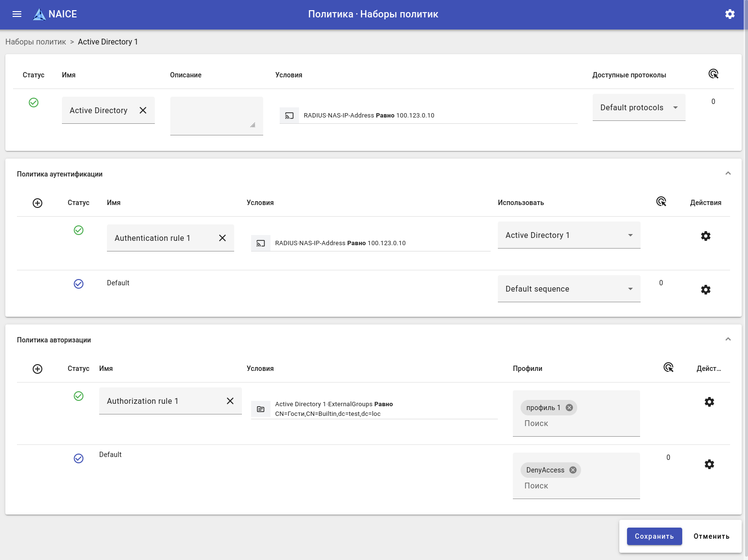Open the hamburger navigation menu
Screen dimensions: 748x560
pyautogui.click(x=17, y=14)
